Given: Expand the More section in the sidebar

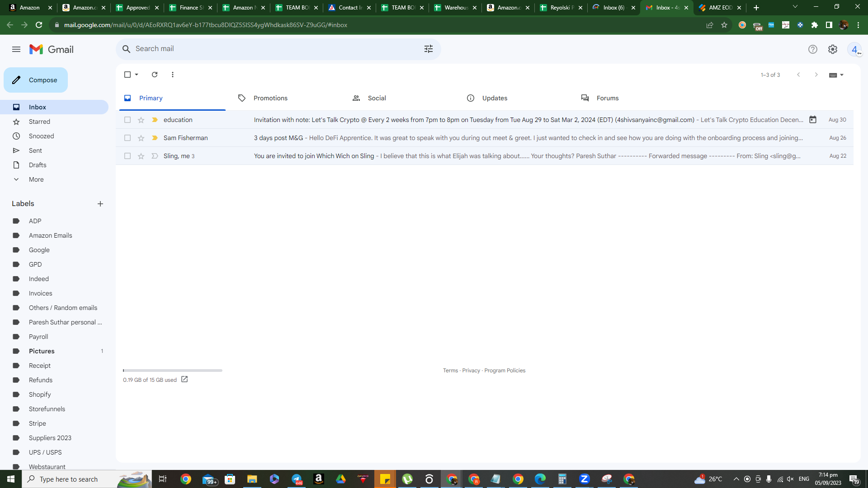Looking at the screenshot, I should point(54,179).
